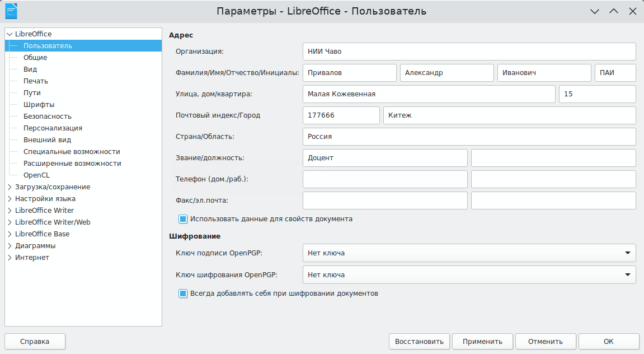Click the work phone input field

(553, 179)
